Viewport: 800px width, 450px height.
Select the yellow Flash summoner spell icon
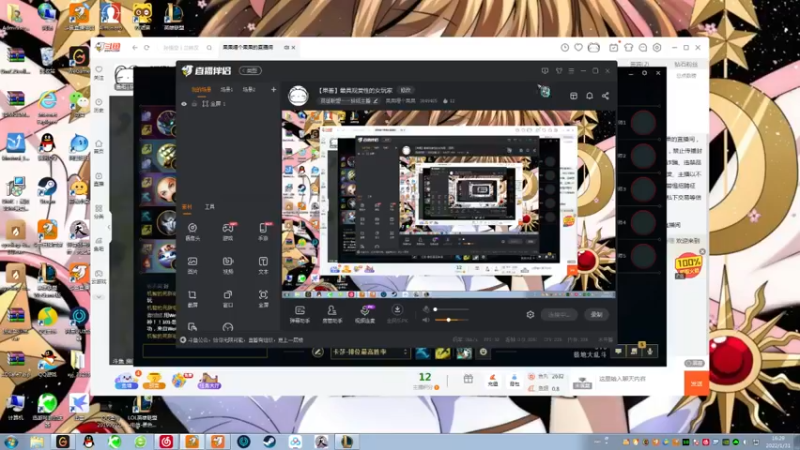[442, 352]
